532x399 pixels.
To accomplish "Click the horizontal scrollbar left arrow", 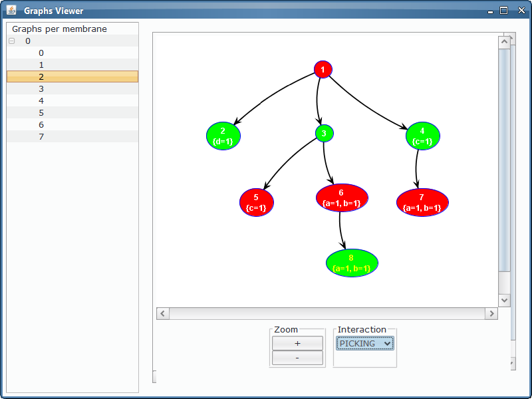I will (163, 313).
